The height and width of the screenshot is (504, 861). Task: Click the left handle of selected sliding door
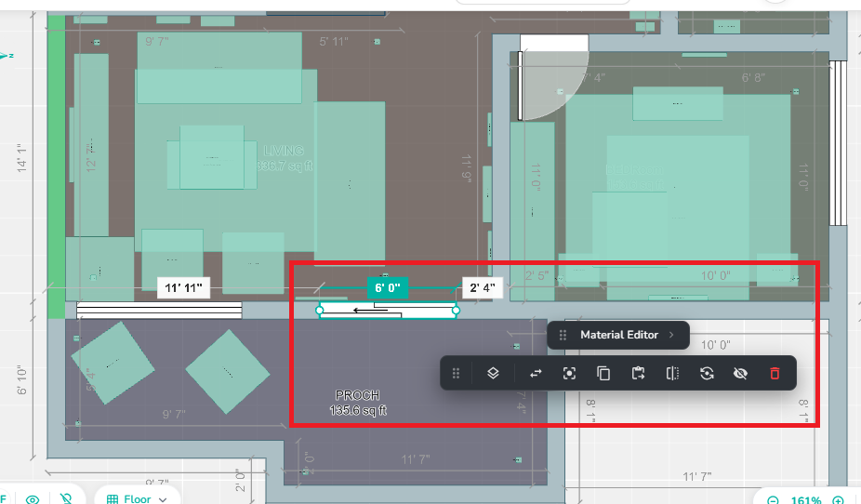pos(320,311)
